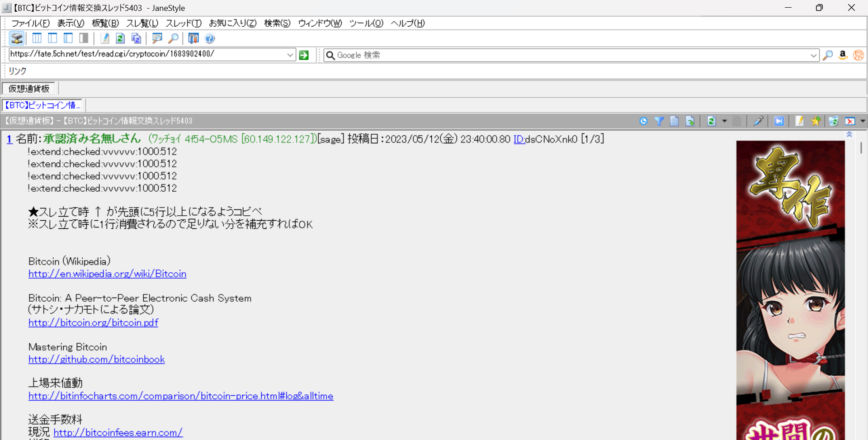This screenshot has width=868, height=440.
Task: Open the 表示(V) menu
Action: (x=71, y=23)
